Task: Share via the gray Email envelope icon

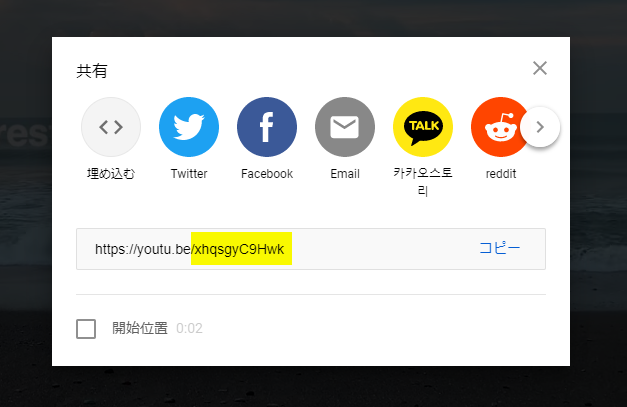Action: (345, 127)
